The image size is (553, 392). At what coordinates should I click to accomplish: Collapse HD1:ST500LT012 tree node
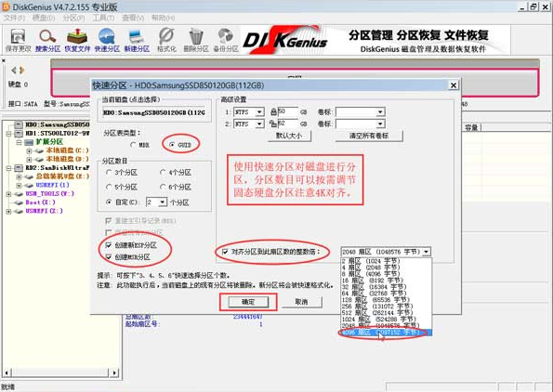pyautogui.click(x=8, y=134)
